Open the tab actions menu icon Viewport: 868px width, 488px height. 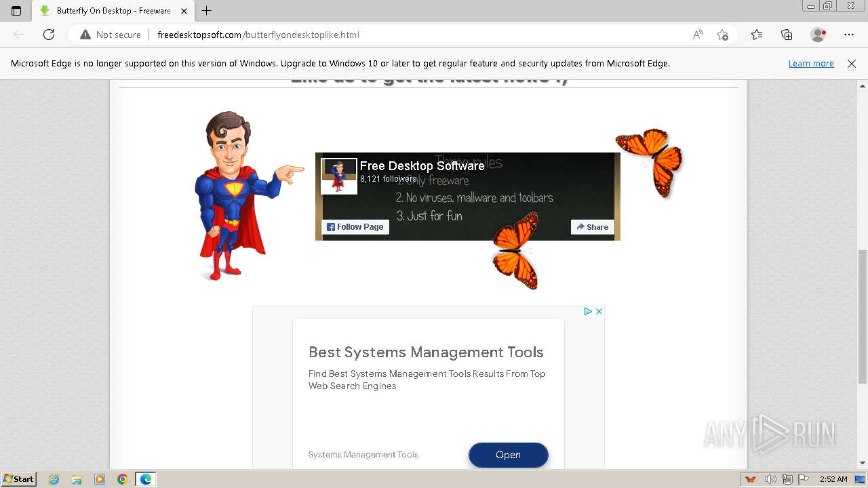coord(16,11)
